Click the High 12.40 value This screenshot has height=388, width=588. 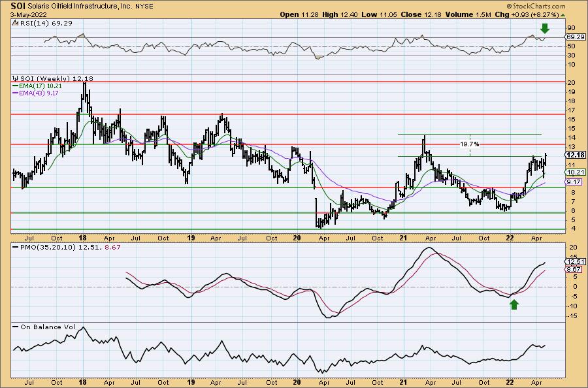point(340,14)
